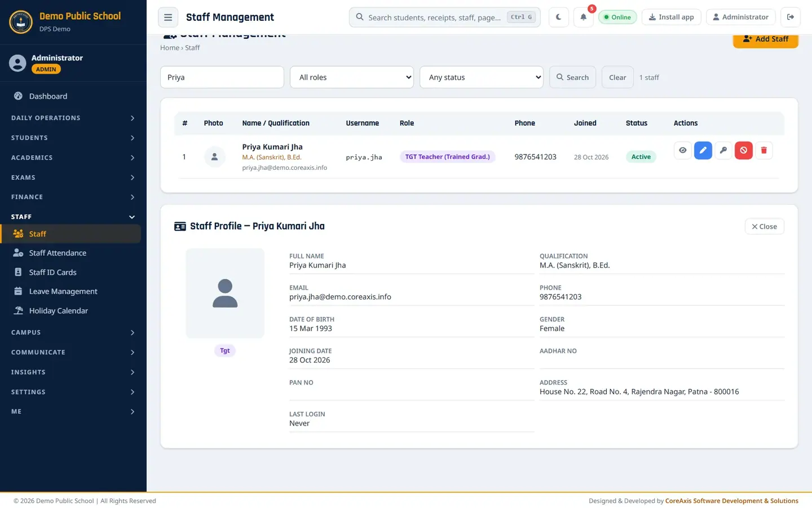
Task: View Priya Kumari Jha's profile eye icon
Action: click(682, 150)
